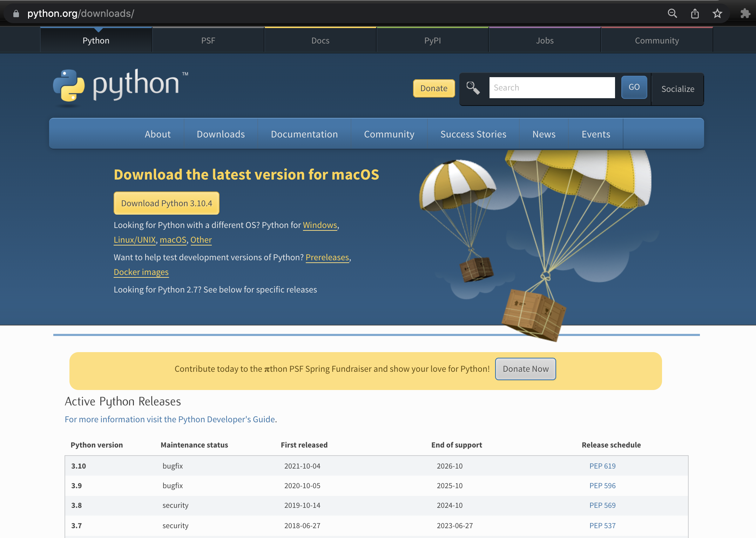Open the Success Stories menu item
The image size is (756, 538).
tap(473, 134)
